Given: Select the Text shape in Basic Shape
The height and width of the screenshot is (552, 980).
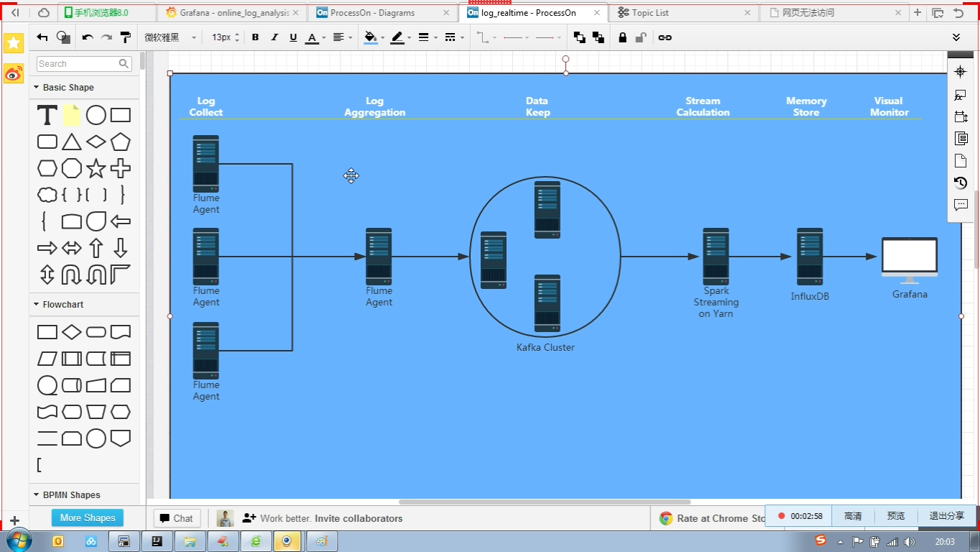Looking at the screenshot, I should [47, 115].
